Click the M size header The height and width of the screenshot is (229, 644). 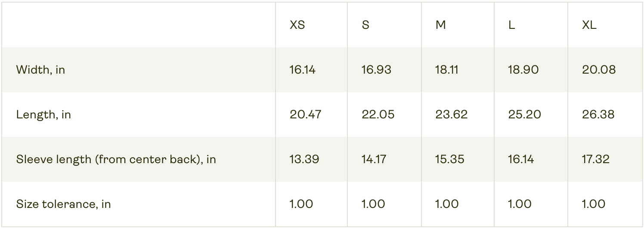click(440, 25)
